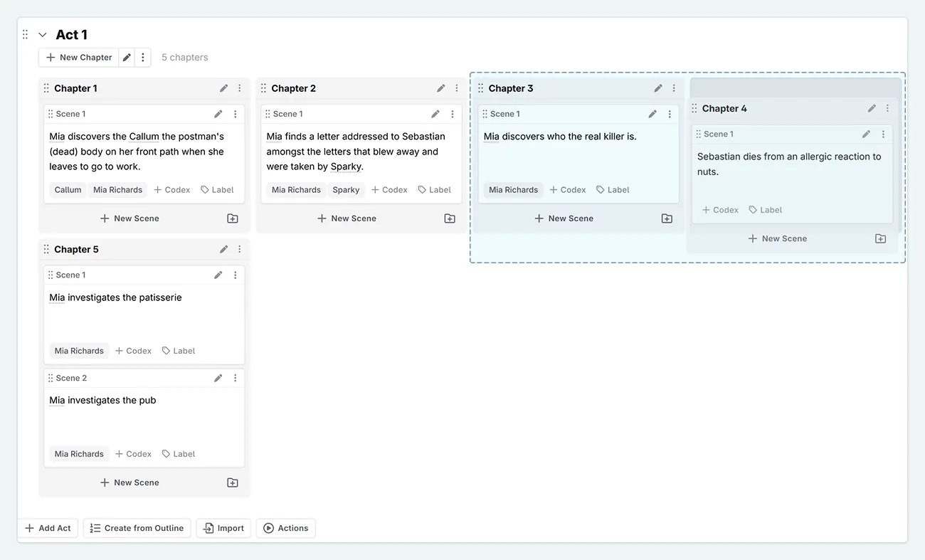Viewport: 925px width, 560px height.
Task: Add a Codex entry to Chapter 5 Scene 1
Action: click(x=132, y=350)
